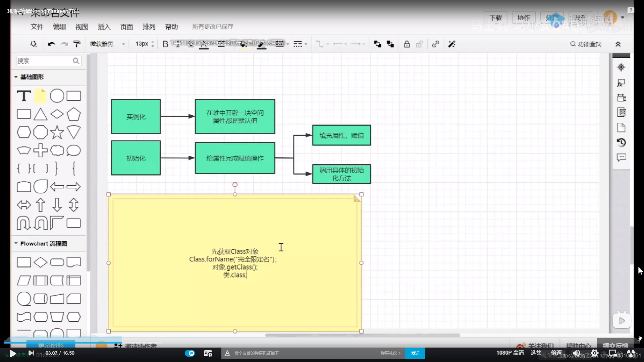The width and height of the screenshot is (644, 362).
Task: Click the redo arrow in the toolbar
Action: tap(64, 44)
